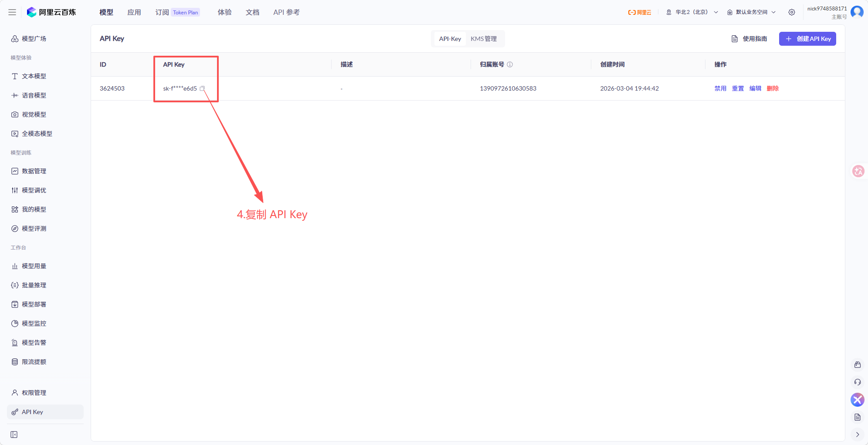Open the 默认业务空间 workspace dropdown
The image size is (868, 445).
(x=752, y=12)
